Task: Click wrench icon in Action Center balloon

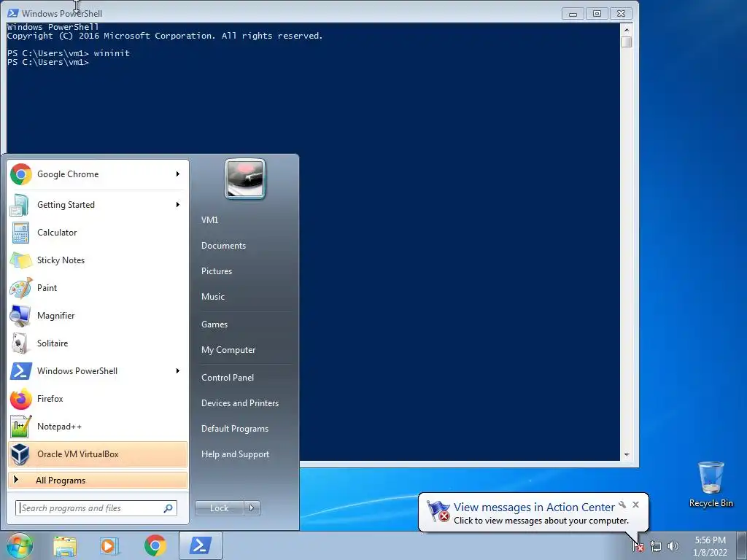Action: pyautogui.click(x=622, y=505)
